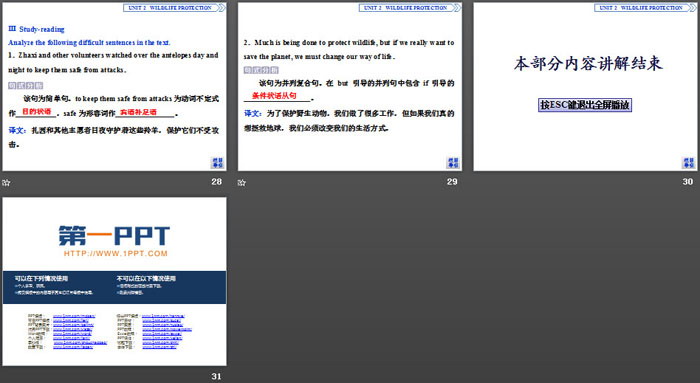Viewport: 700px width, 383px height.
Task: Select slide 30 thumbnail with 本部分内容讲解结束
Action: tap(585, 87)
